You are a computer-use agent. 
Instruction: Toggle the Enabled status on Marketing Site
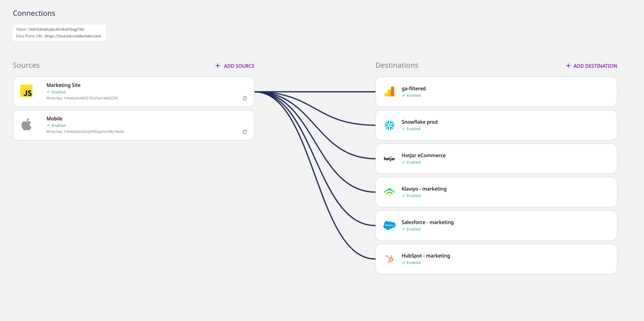click(55, 92)
